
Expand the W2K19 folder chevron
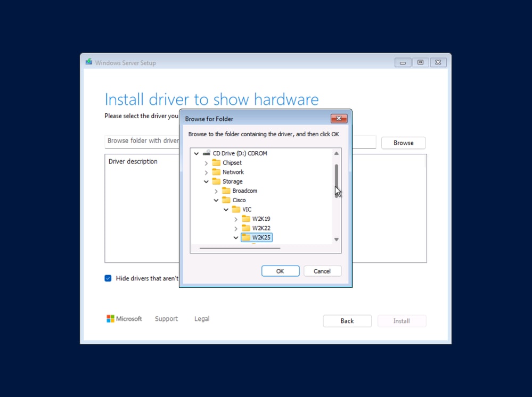coord(236,219)
